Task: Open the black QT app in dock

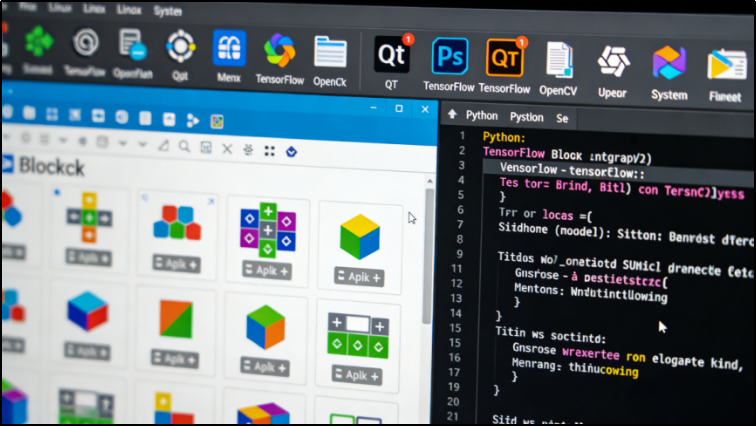Action: tap(392, 55)
